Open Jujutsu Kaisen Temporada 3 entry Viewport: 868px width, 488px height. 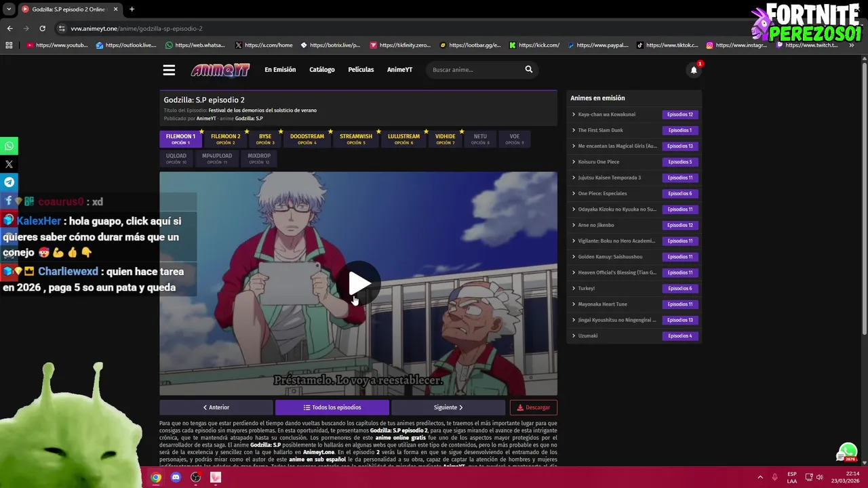tap(610, 178)
